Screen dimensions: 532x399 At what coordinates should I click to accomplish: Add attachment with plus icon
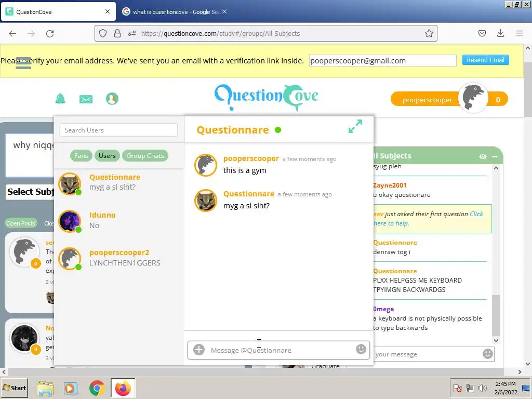pos(199,350)
